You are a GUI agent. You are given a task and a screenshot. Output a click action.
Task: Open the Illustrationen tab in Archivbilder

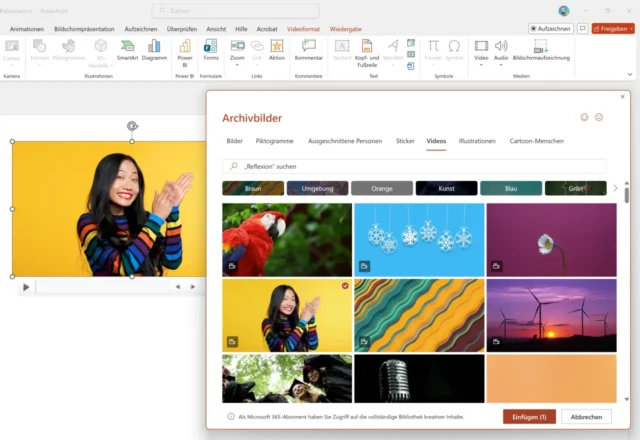[477, 141]
